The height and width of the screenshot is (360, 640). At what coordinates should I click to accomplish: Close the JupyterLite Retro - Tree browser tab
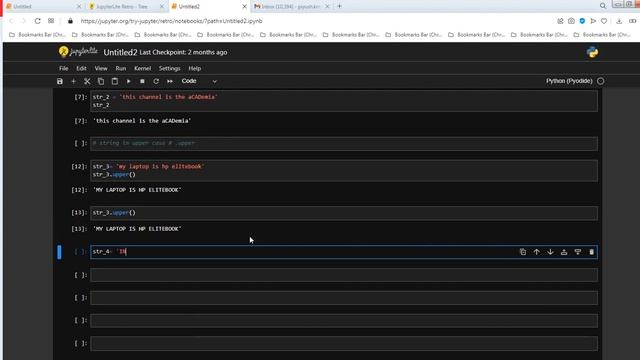[x=162, y=7]
